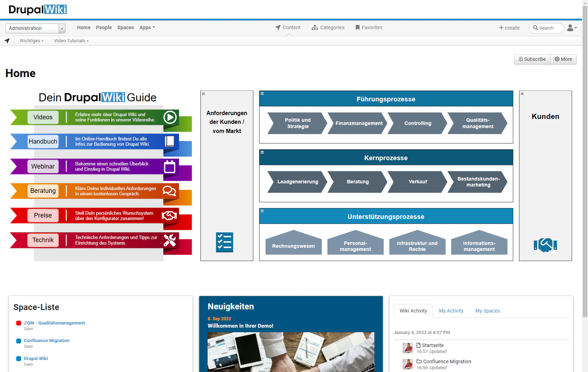Click the Categories hierarchy icon
Image resolution: width=588 pixels, height=372 pixels.
tap(314, 27)
